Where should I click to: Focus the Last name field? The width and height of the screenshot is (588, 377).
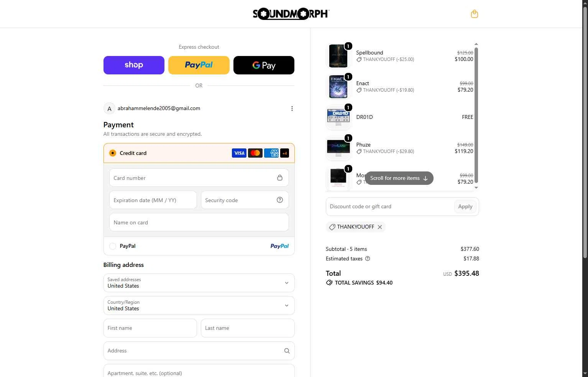point(248,328)
